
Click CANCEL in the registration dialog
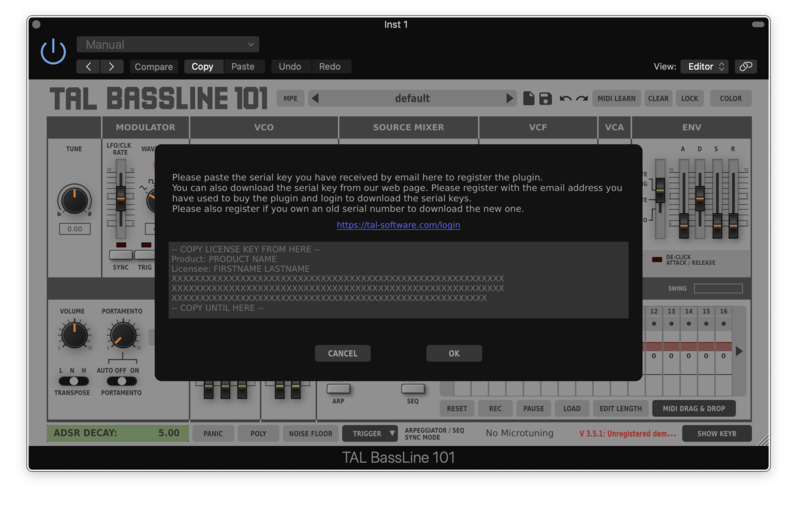342,353
